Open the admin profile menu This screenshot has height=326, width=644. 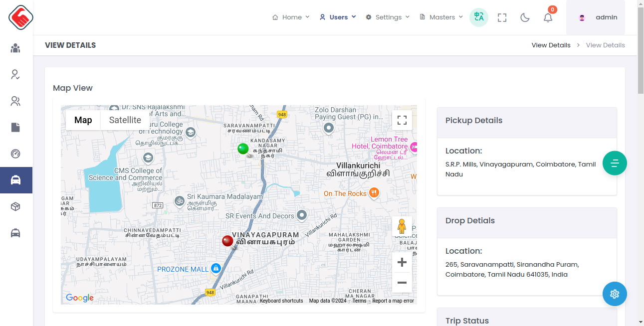pyautogui.click(x=595, y=17)
